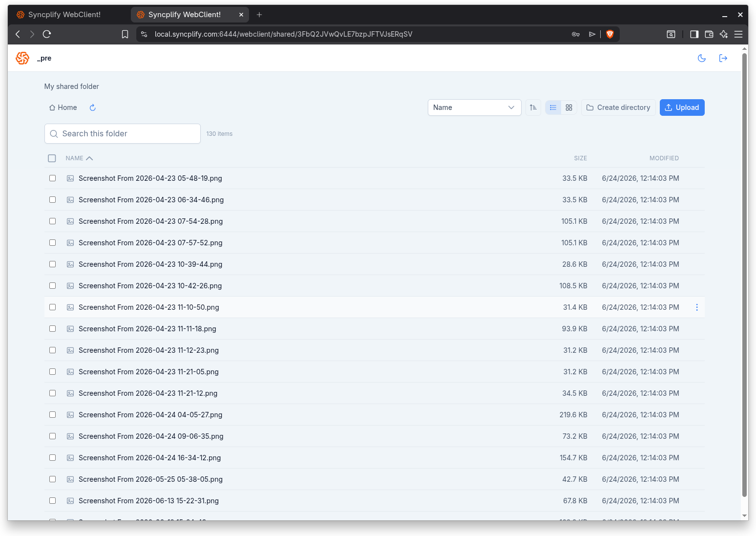Screen dimensions: 756x536
Task: Click the Brave Rewards triangle icon
Action: (x=592, y=34)
